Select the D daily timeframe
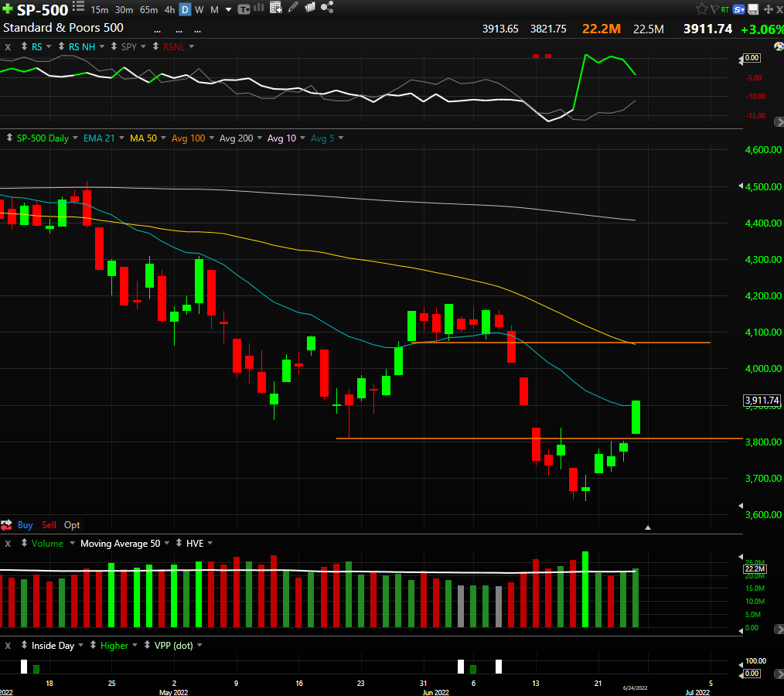Viewport: 784px width, 696px height. [x=185, y=9]
